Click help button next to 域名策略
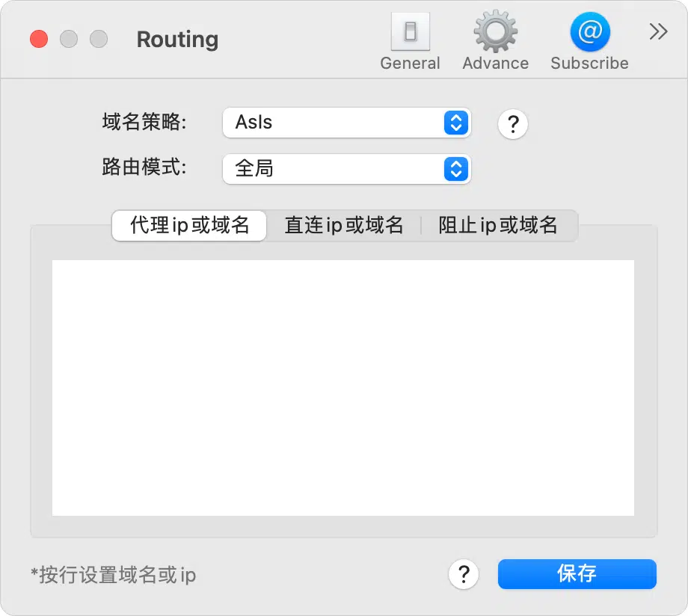 coord(512,124)
